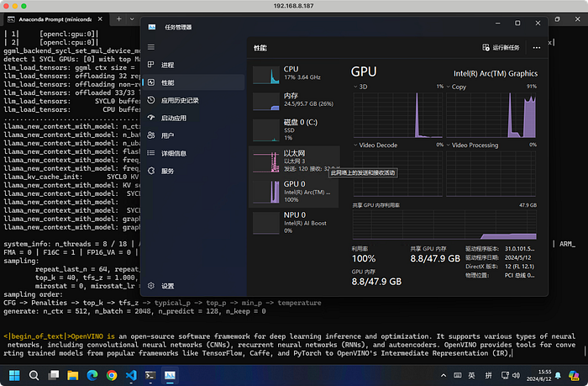588x386 pixels.
Task: Select the 磁盘 0 (C:) performance item
Action: click(x=294, y=130)
